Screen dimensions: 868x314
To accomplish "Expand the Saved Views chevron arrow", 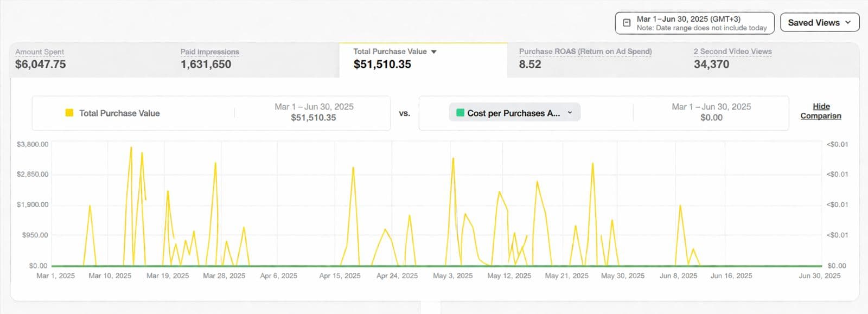I will pyautogui.click(x=848, y=23).
